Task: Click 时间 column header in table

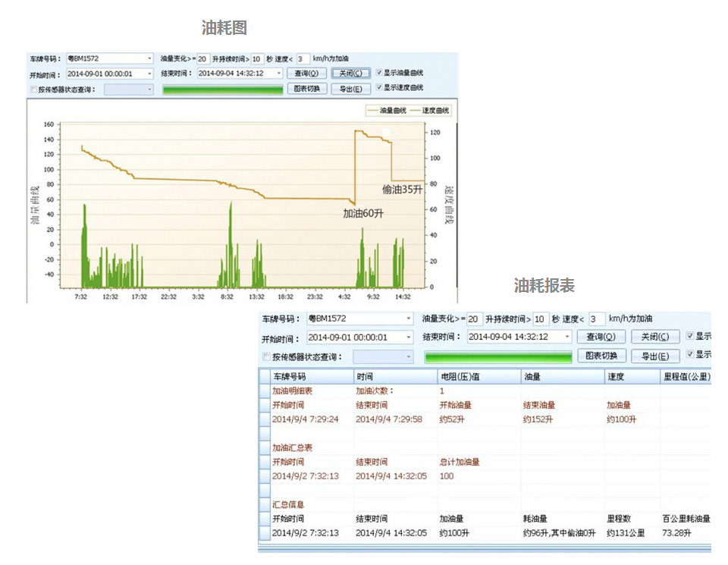Action: [394, 376]
